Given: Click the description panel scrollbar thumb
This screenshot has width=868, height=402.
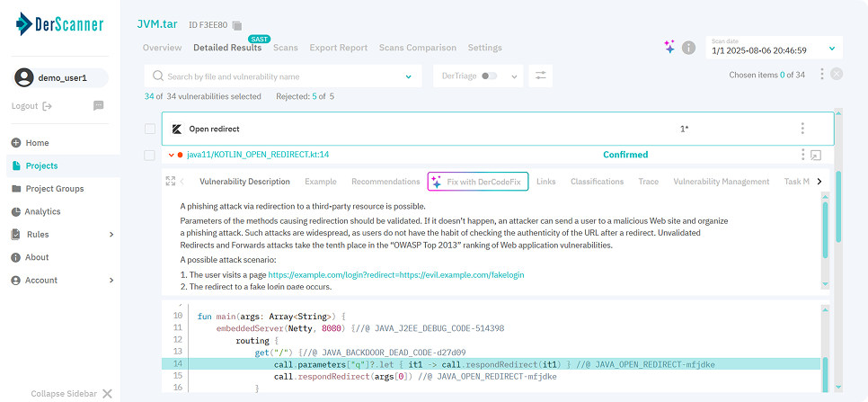Looking at the screenshot, I should coord(826,230).
